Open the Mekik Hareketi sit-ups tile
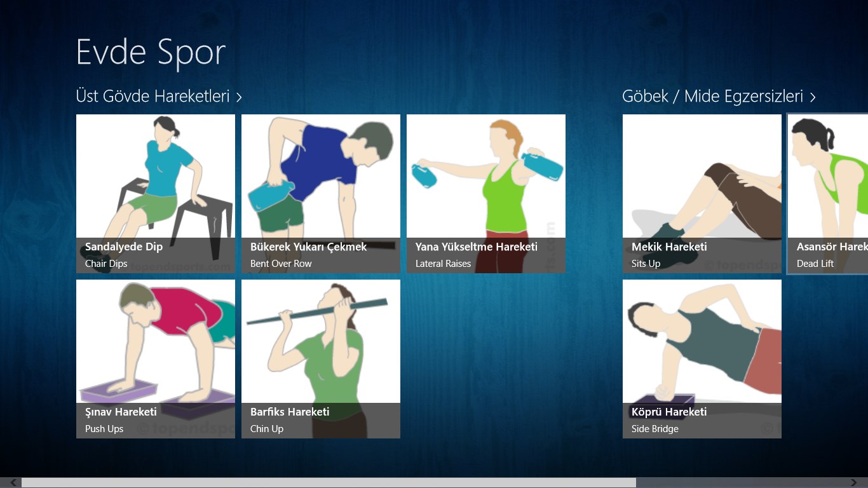This screenshot has height=488, width=868. click(x=702, y=194)
